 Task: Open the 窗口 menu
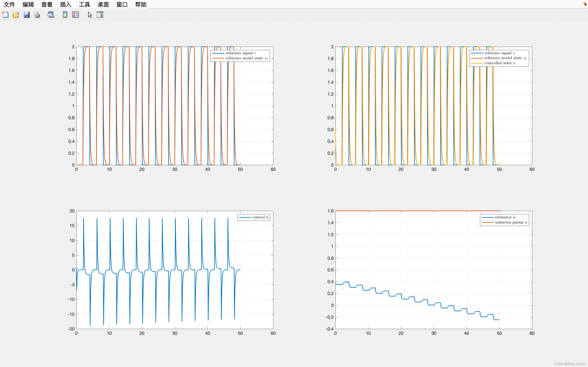click(122, 4)
